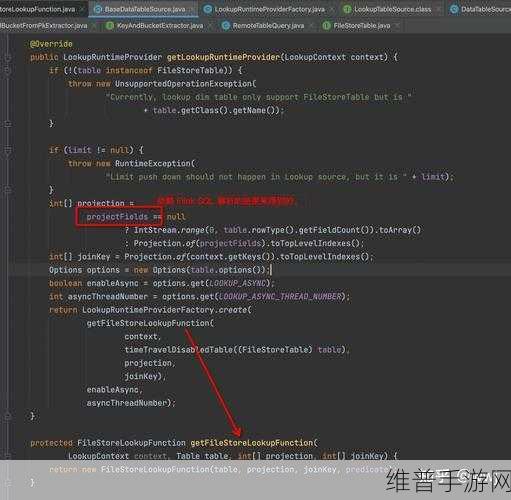511x500 pixels.
Task: Click getFieldCount() in the ternary expression
Action: click(x=336, y=230)
